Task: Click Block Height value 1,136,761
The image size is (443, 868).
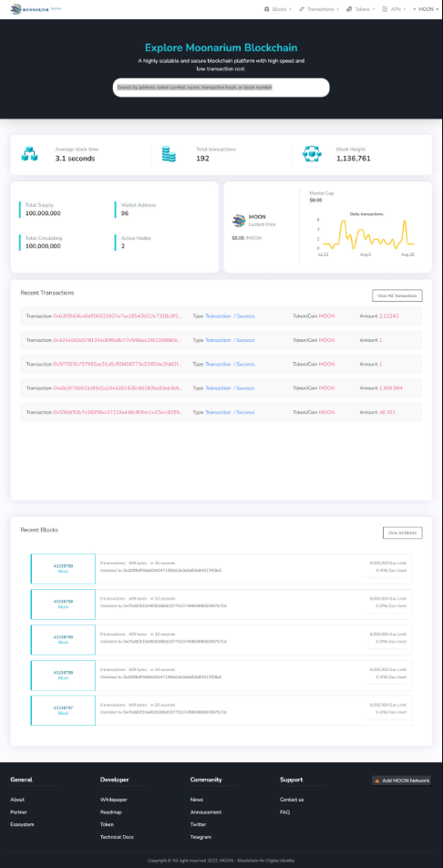Action: 354,159
